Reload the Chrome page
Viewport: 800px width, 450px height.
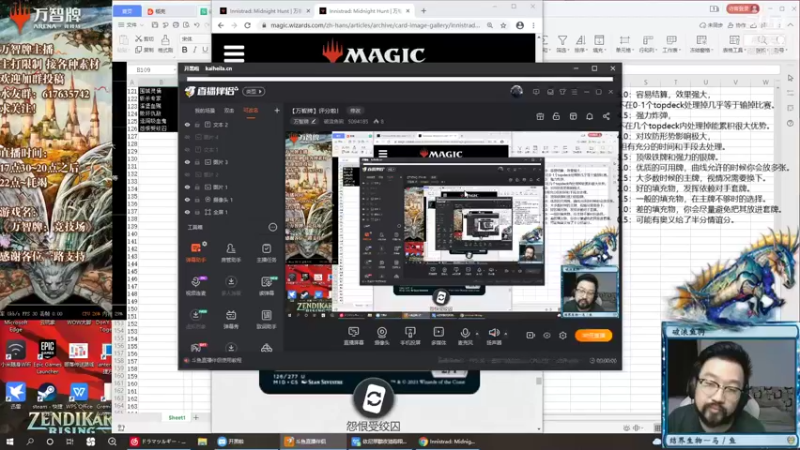(x=247, y=25)
